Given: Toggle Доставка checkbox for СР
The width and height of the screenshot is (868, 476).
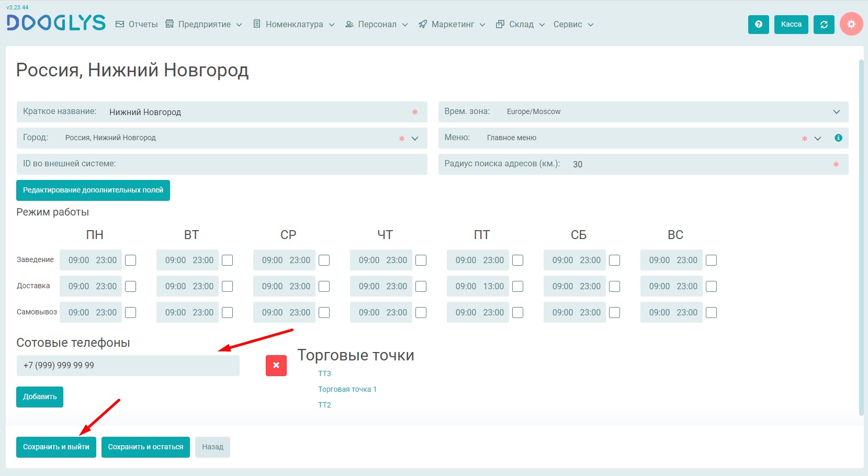Looking at the screenshot, I should click(324, 286).
